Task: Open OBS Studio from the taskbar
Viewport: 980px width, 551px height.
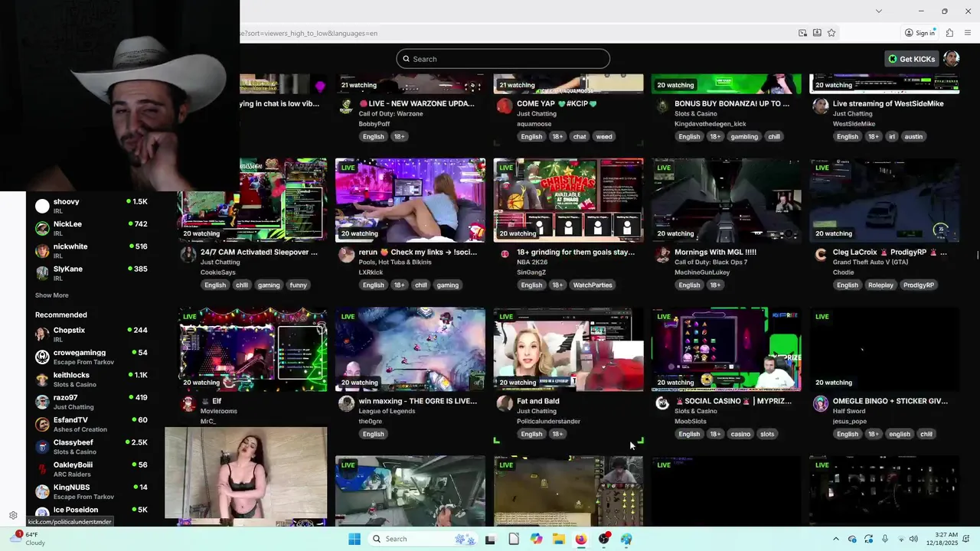Action: [604, 539]
